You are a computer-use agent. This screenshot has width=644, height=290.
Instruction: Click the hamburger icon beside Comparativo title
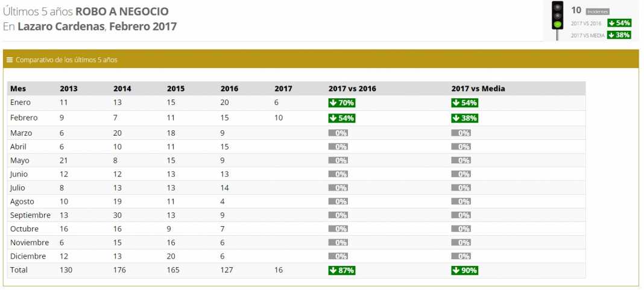click(x=10, y=60)
